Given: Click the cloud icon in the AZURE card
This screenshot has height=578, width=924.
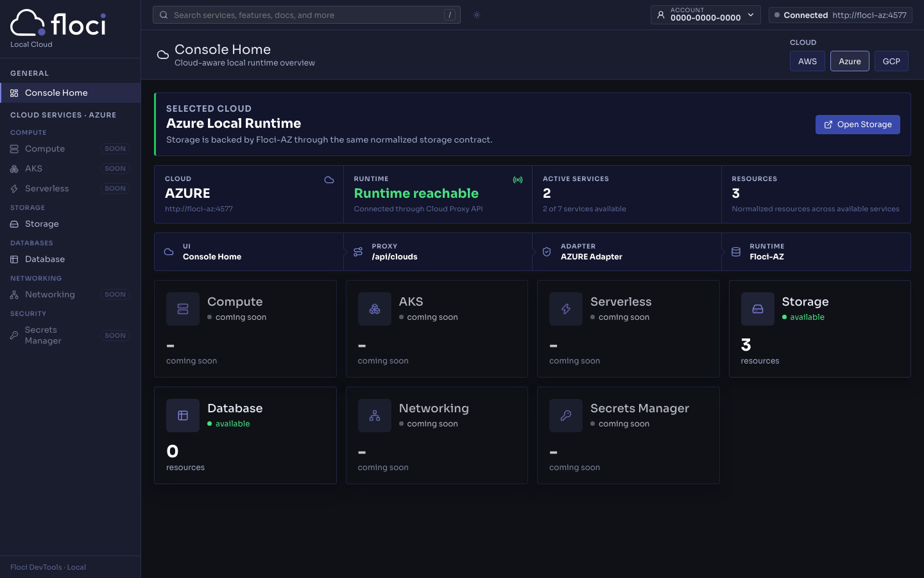Looking at the screenshot, I should coord(329,180).
